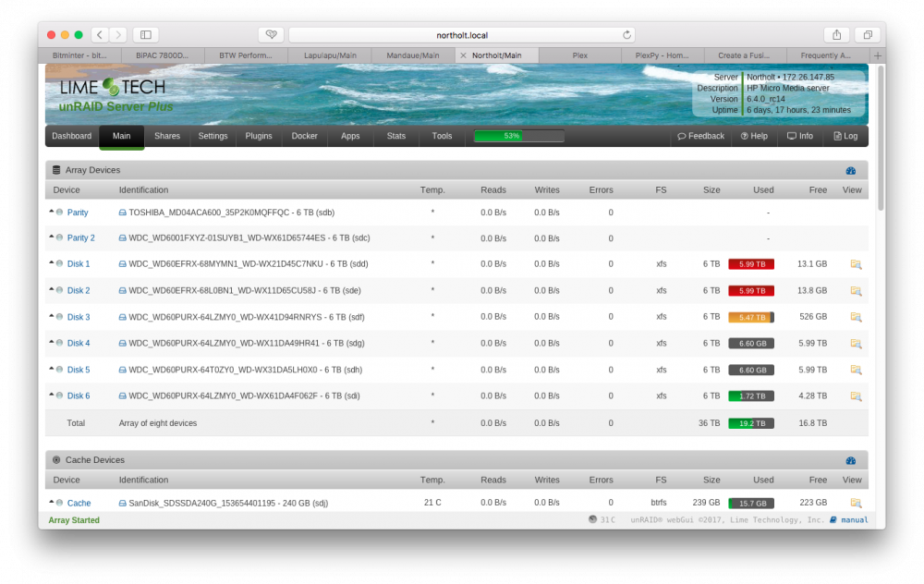Click the Disk 1 status indicator

pos(59,263)
